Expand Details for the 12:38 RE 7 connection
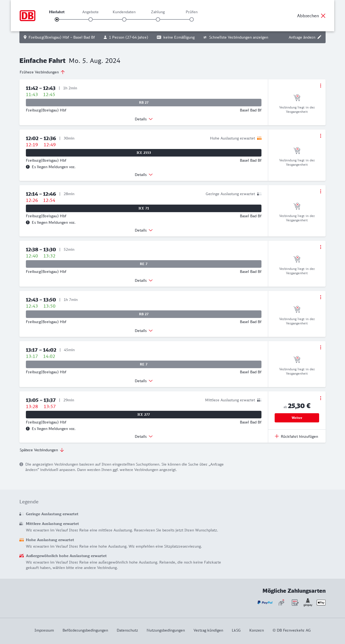The image size is (345, 644). tap(144, 280)
